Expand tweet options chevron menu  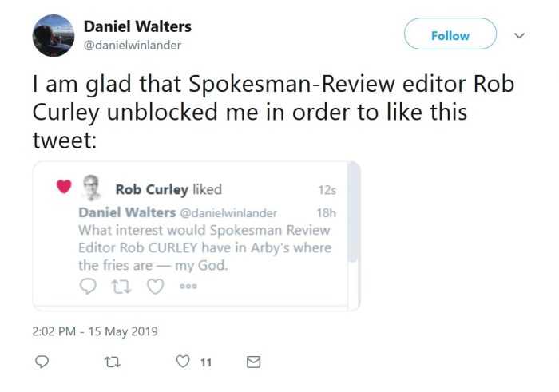pyautogui.click(x=520, y=36)
